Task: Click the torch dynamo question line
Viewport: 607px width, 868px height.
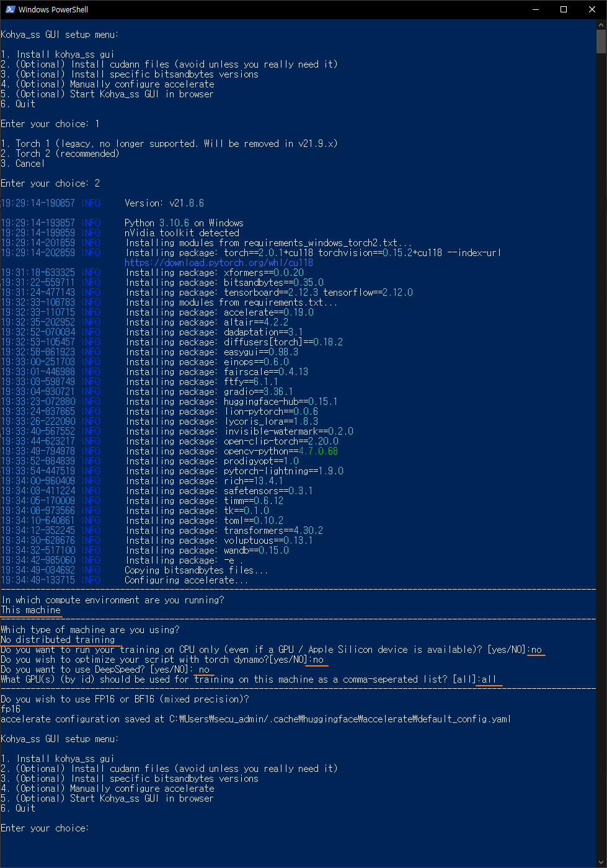Action: point(162,660)
